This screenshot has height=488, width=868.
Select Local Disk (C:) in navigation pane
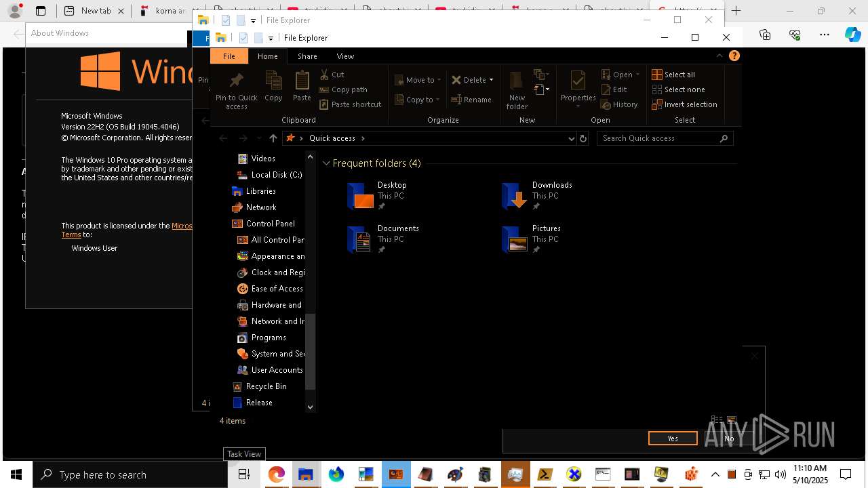(x=270, y=175)
